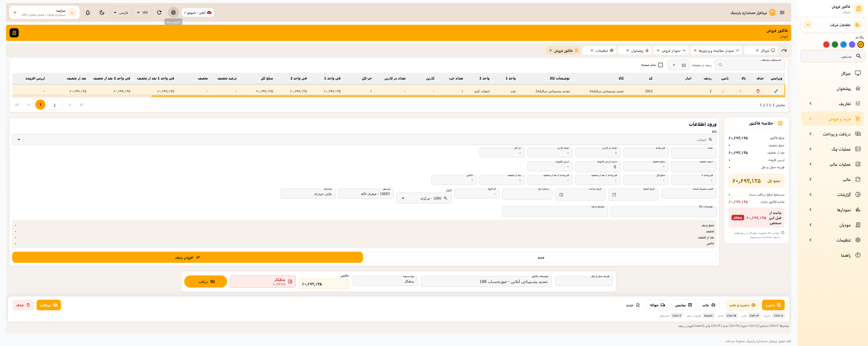Select the green theme color
The width and height of the screenshot is (868, 346).
coord(835,45)
